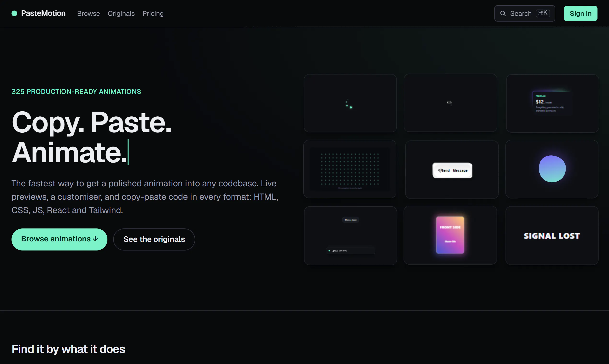This screenshot has width=609, height=364.
Task: Focus the Search field
Action: coord(525,13)
